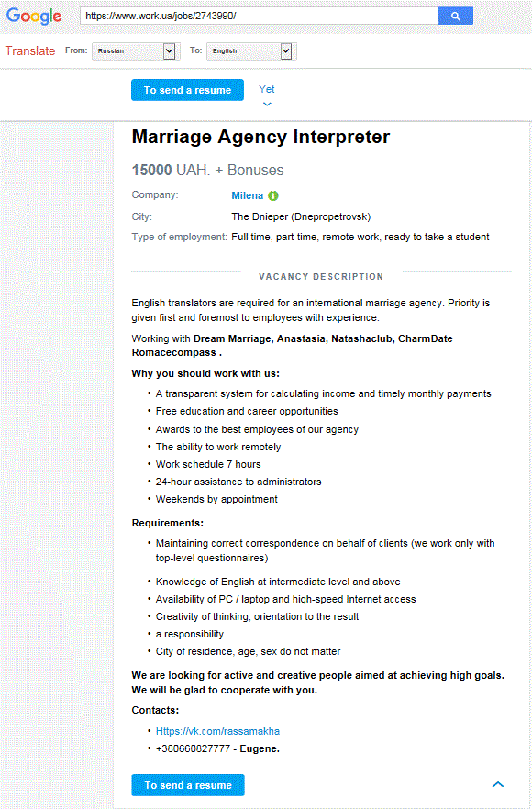This screenshot has width=532, height=809.
Task: Click the phone number +380660827777
Action: [x=193, y=748]
